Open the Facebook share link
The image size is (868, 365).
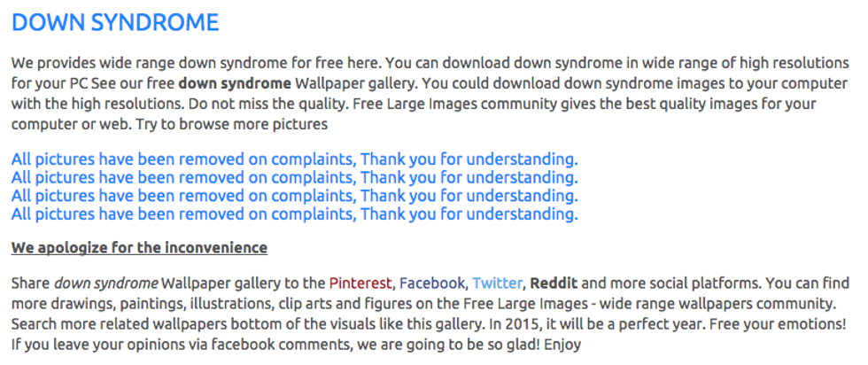click(x=432, y=283)
